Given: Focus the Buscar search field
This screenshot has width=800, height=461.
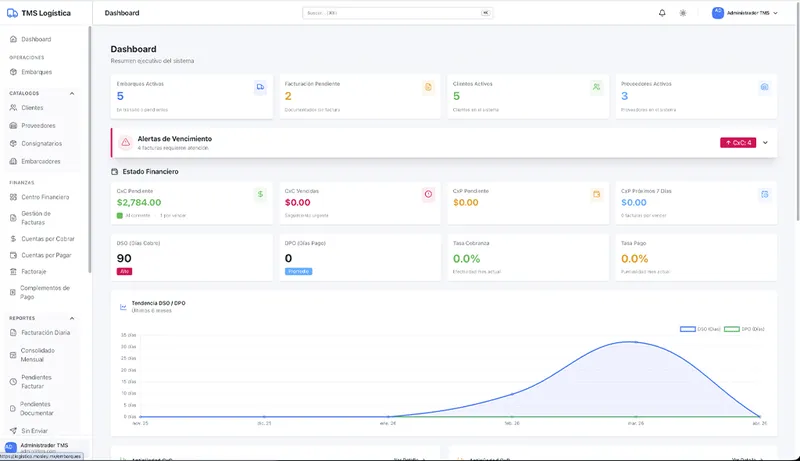Looking at the screenshot, I should [400, 13].
